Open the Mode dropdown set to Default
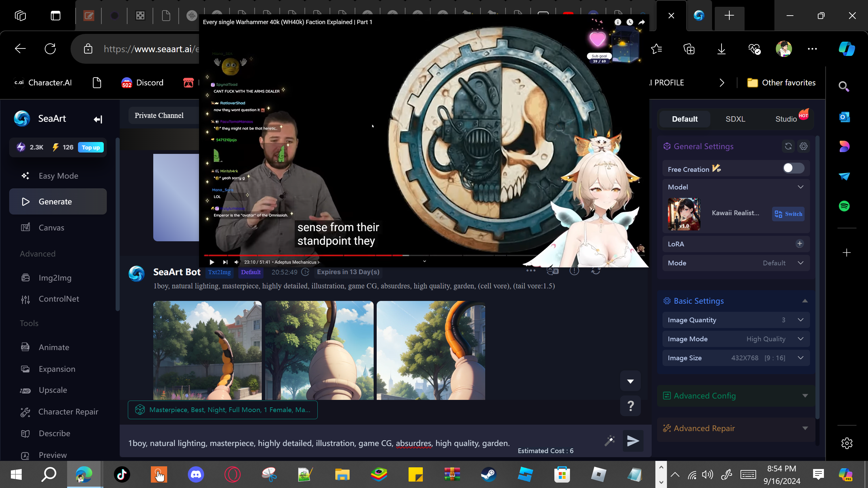This screenshot has width=868, height=488. [x=736, y=263]
